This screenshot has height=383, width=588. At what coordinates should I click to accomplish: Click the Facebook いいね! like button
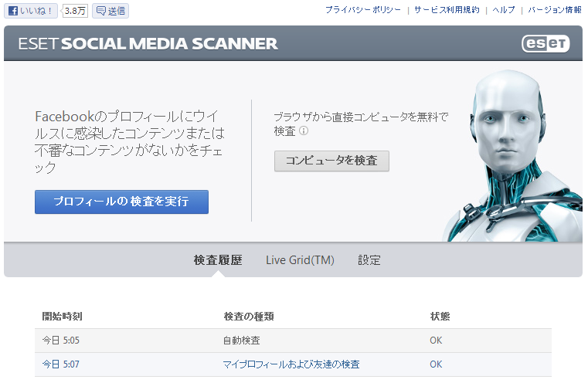(31, 11)
